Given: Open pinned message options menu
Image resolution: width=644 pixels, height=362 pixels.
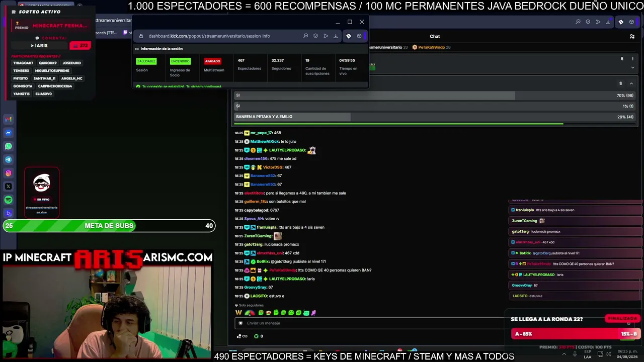Looking at the screenshot, I should 632,59.
